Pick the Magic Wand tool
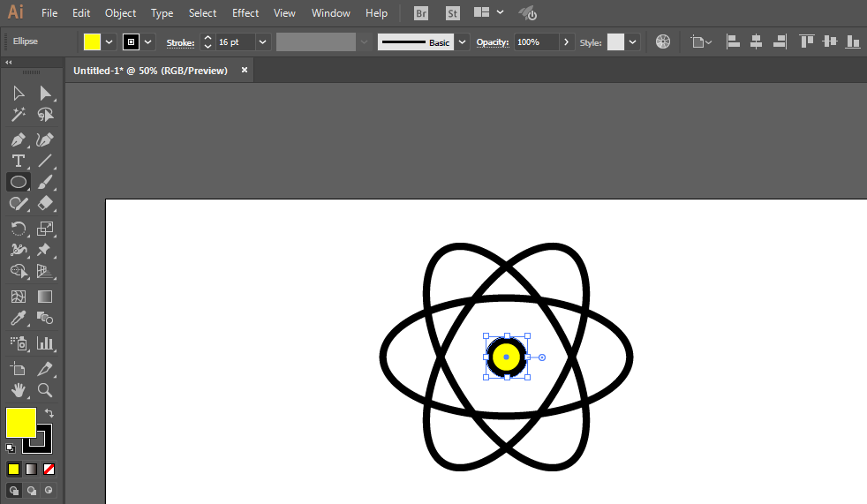Image resolution: width=867 pixels, height=504 pixels. (x=19, y=115)
